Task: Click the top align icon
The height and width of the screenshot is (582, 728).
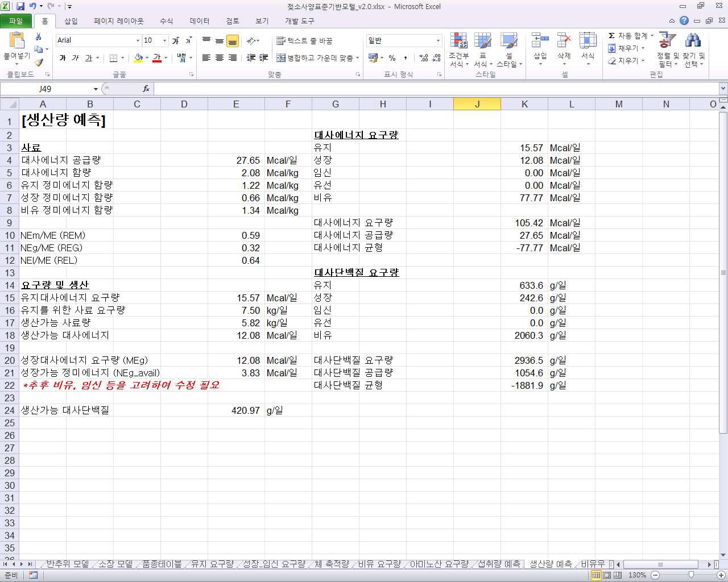Action: (206, 41)
